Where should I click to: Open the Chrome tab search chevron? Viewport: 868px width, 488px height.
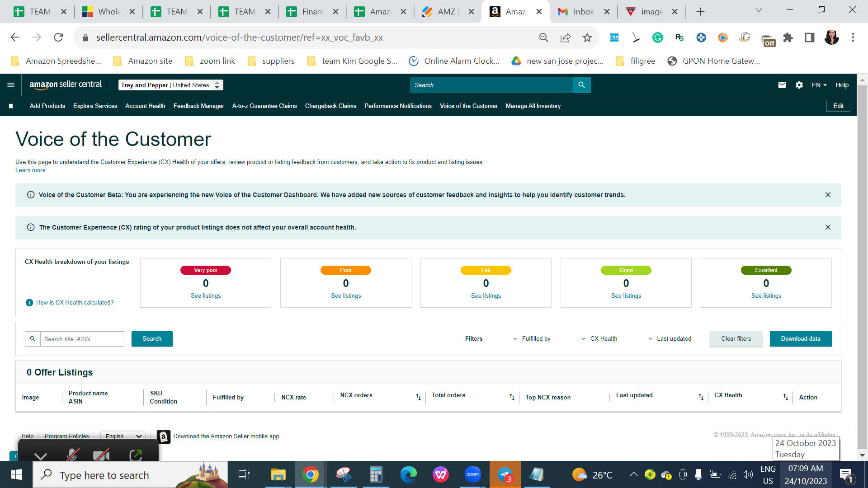point(759,10)
